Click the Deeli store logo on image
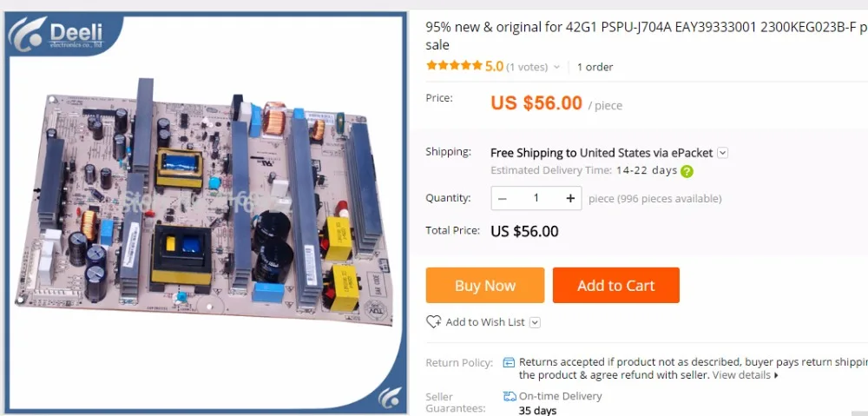Viewport: 868px width, 416px height. pos(56,34)
